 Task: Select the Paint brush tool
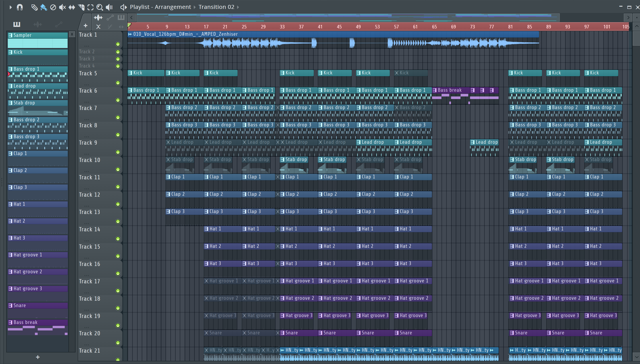tap(44, 7)
